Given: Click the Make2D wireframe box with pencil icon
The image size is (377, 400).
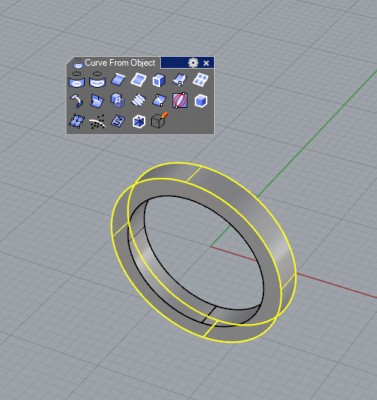Looking at the screenshot, I should coord(160,120).
